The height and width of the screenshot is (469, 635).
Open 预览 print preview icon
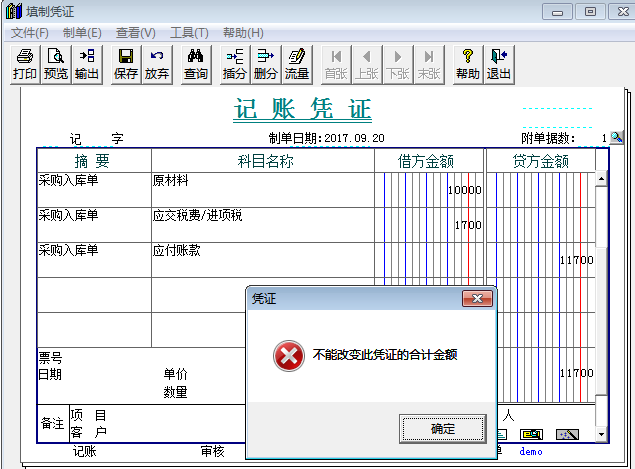[x=55, y=65]
